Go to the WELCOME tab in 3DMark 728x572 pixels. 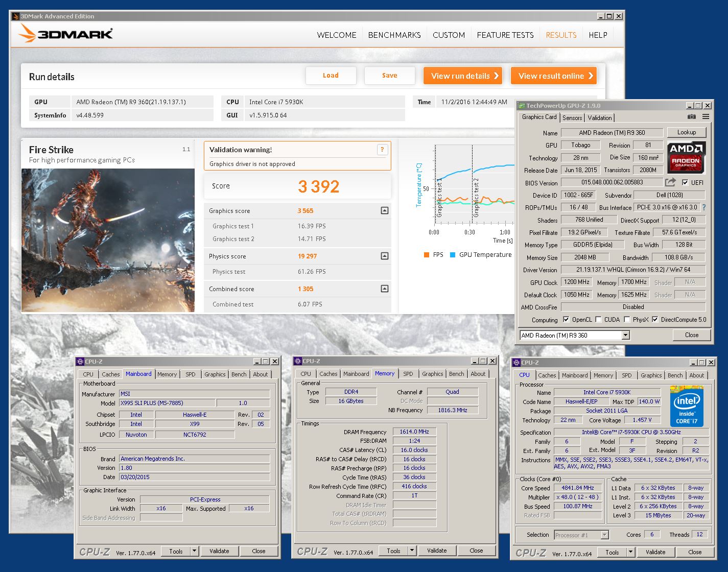pos(337,35)
